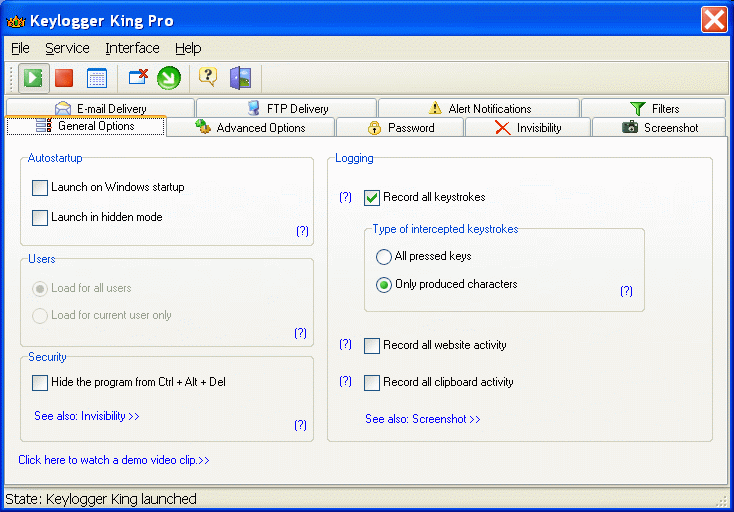Follow the See also: Invisibility link

coord(87,416)
